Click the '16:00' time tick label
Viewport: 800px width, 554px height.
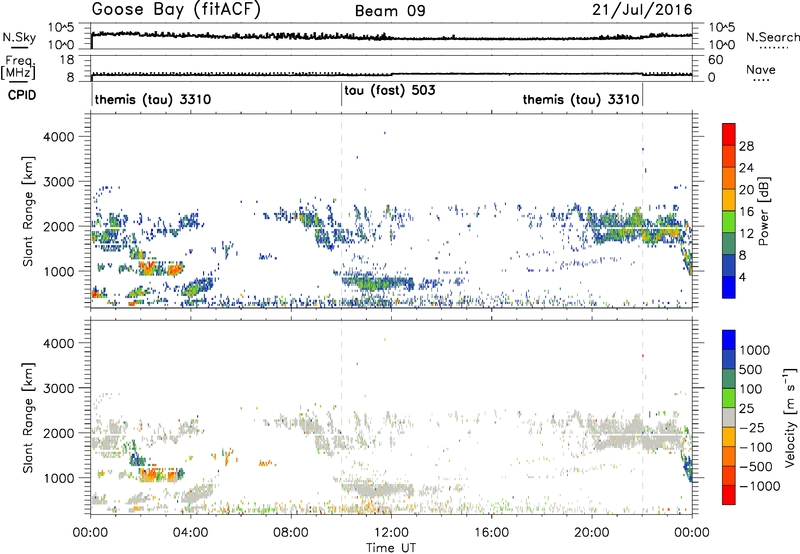pos(491,533)
